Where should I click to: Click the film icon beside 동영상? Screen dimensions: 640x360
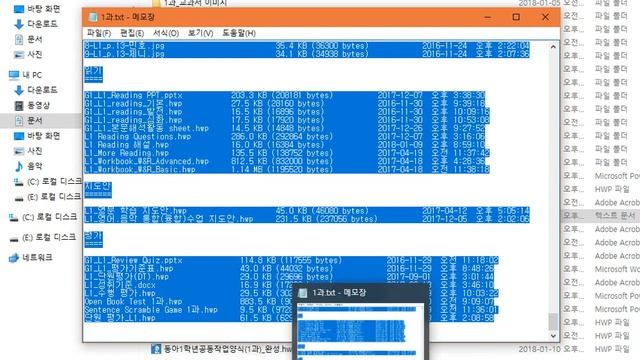[x=19, y=105]
